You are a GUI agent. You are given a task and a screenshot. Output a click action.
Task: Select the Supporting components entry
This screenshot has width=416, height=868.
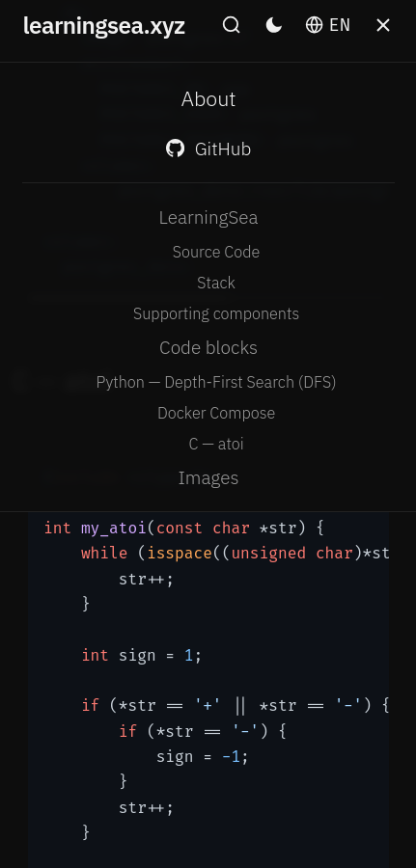[216, 313]
